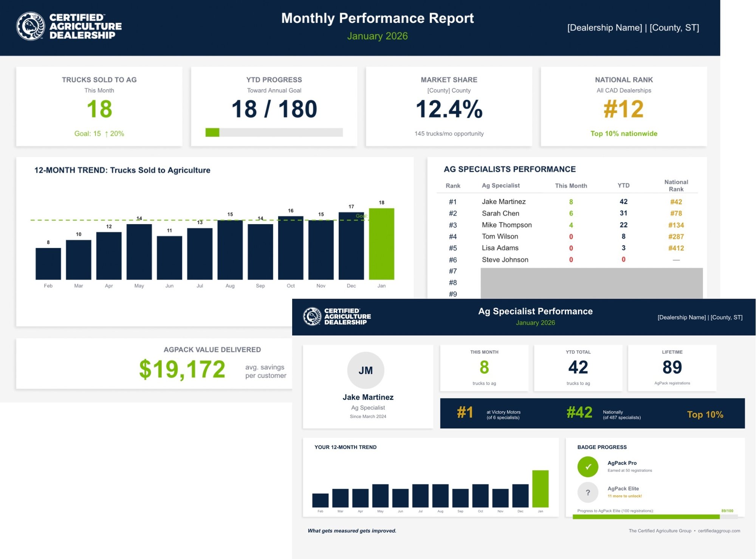Click the YTD Progress bar under 18/180
Screen dimensions: 756x559
coord(274,133)
